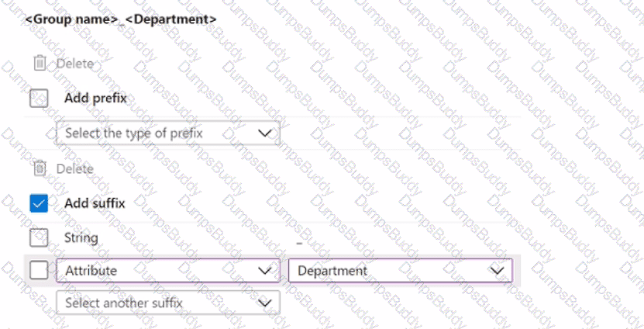644x329 pixels.
Task: Click the Delete label above Add prefix
Action: point(74,64)
